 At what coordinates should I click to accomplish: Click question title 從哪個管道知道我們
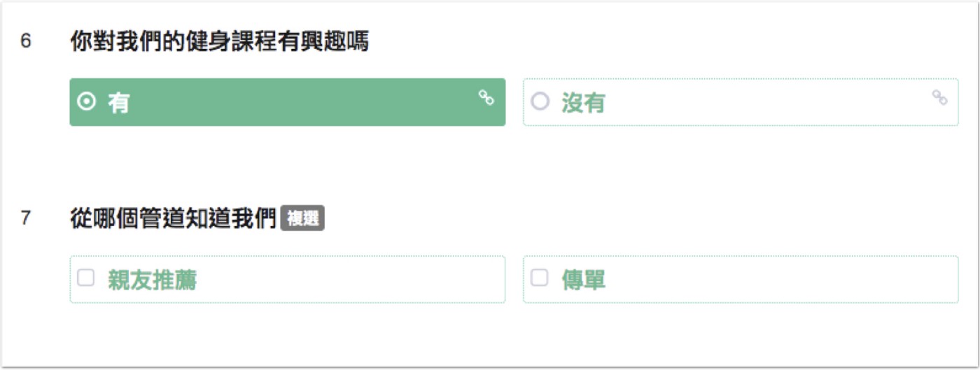174,219
